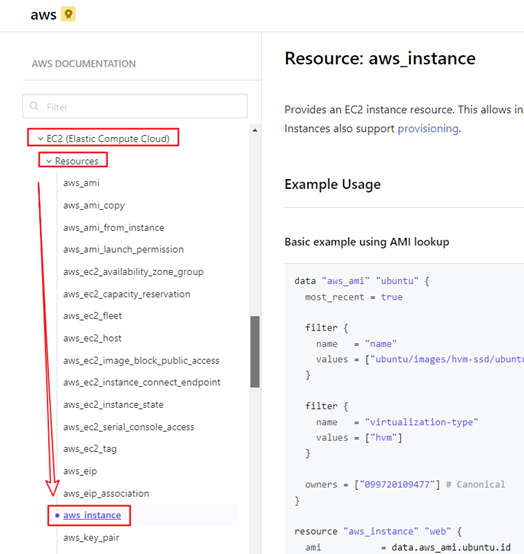
Task: Open the aws_ec2_tag resource page
Action: 90,449
